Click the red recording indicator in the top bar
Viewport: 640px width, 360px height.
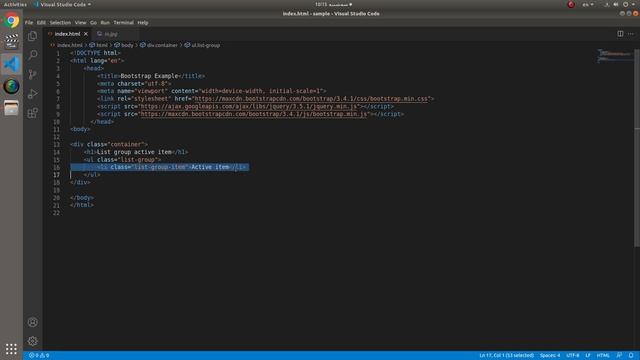571,4
